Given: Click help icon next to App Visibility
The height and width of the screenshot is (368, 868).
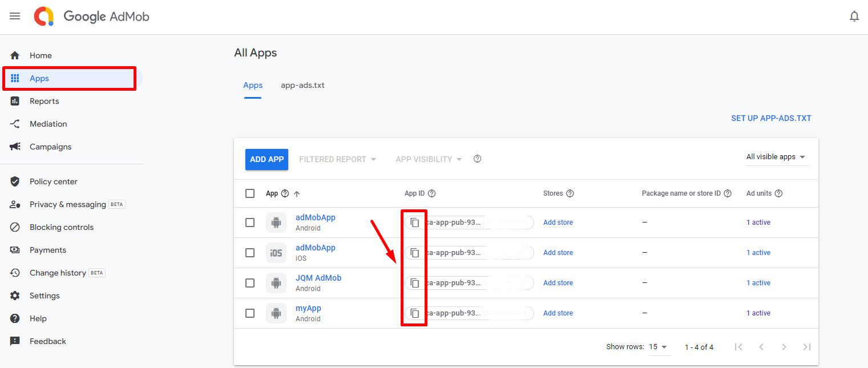Looking at the screenshot, I should click(478, 159).
